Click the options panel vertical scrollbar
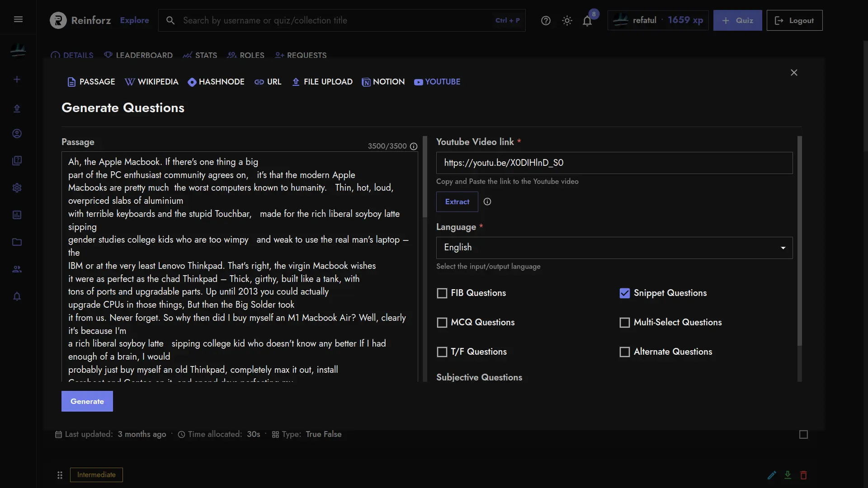The image size is (868, 488). [799, 241]
